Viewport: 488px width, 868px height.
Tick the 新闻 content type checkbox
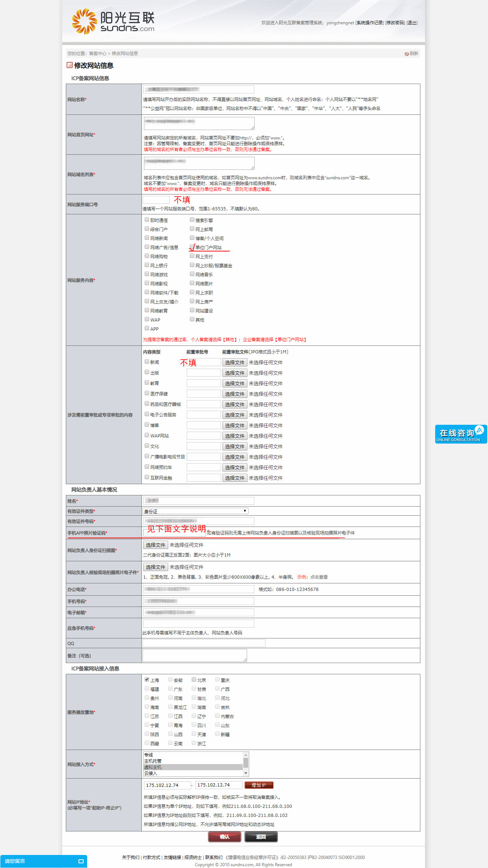coord(147,361)
